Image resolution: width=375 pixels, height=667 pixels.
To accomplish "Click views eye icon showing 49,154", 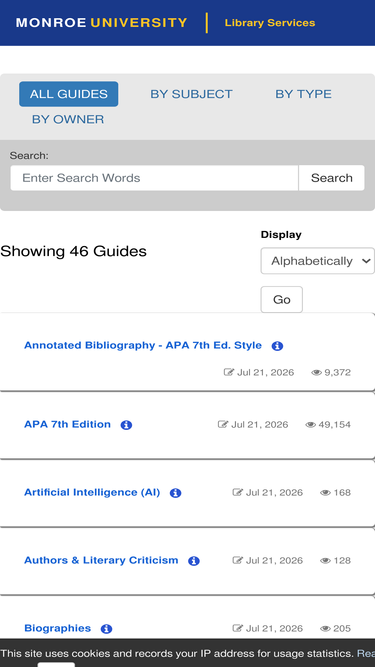I will pos(310,425).
